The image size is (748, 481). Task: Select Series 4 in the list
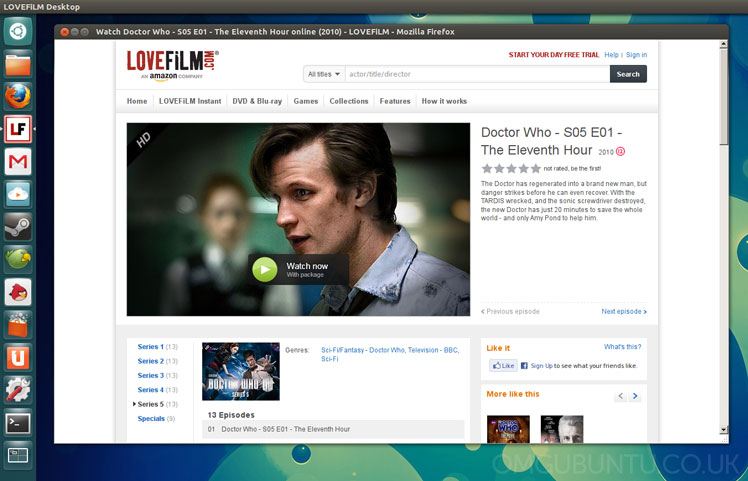coord(151,390)
